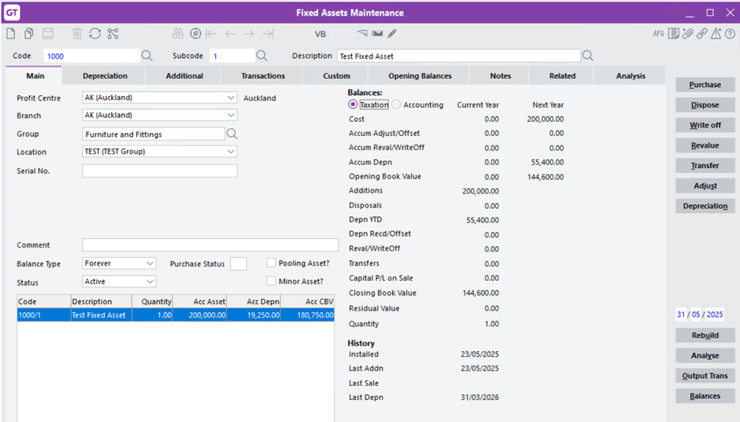Open the note document icon at top right
This screenshot has width=740, height=422.
click(x=673, y=34)
